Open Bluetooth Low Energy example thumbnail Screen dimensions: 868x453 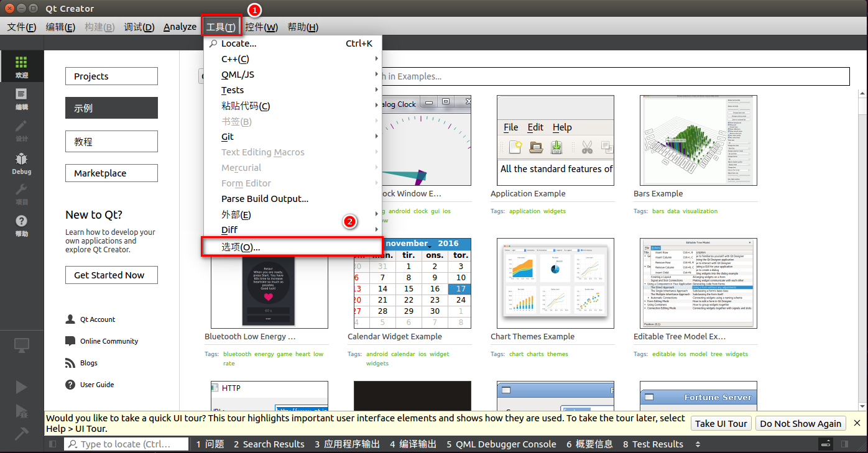click(x=269, y=292)
